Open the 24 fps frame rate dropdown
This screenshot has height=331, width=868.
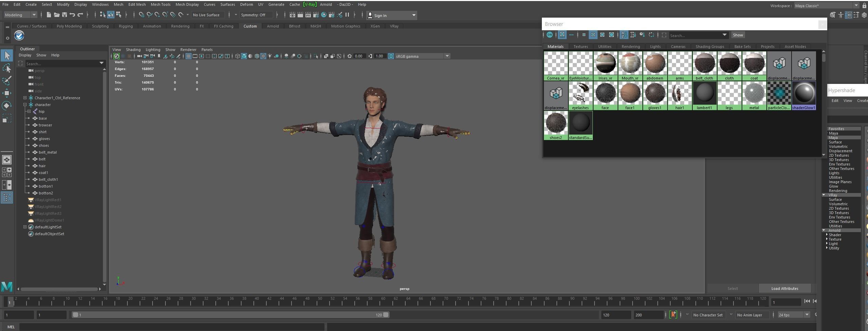(x=794, y=315)
